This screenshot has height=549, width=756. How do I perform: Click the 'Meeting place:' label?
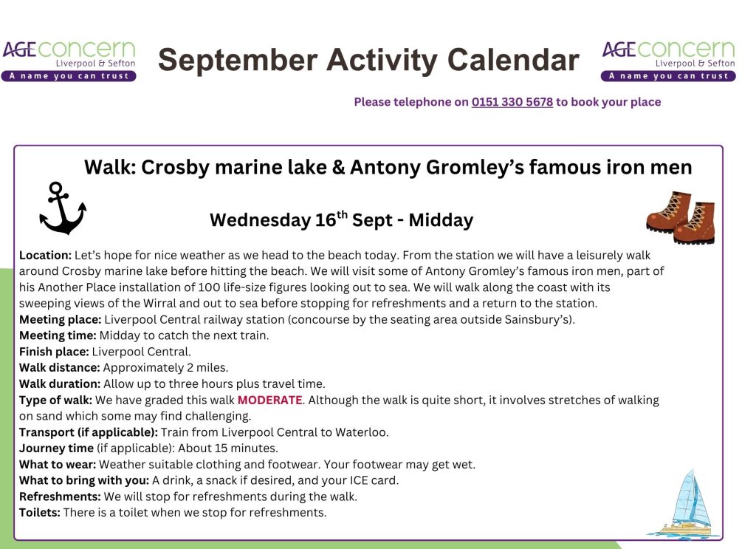pyautogui.click(x=61, y=319)
